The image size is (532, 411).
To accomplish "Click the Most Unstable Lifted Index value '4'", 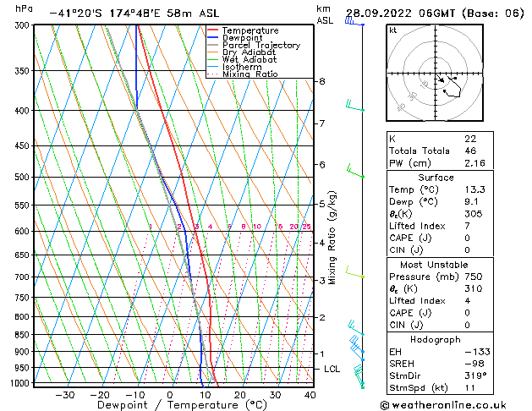I will coord(468,301).
